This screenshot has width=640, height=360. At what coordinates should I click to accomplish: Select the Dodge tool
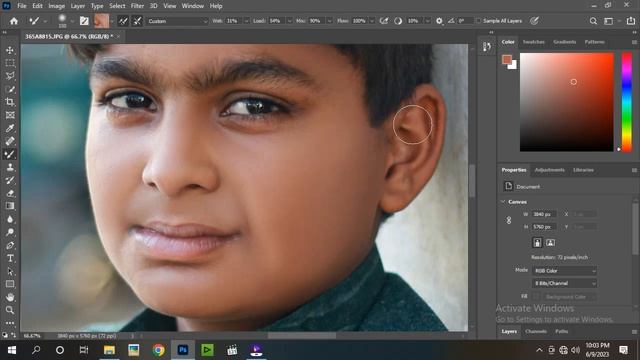click(10, 232)
